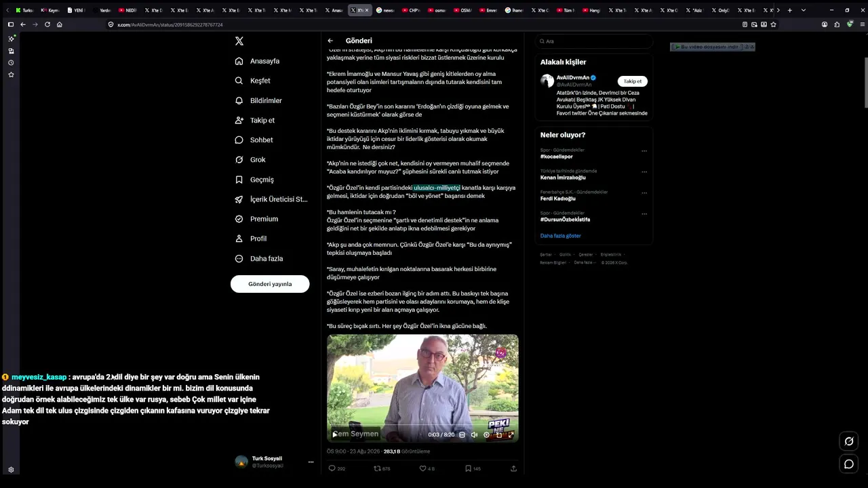
Task: Switch to the newsa browser tab
Action: point(386,10)
